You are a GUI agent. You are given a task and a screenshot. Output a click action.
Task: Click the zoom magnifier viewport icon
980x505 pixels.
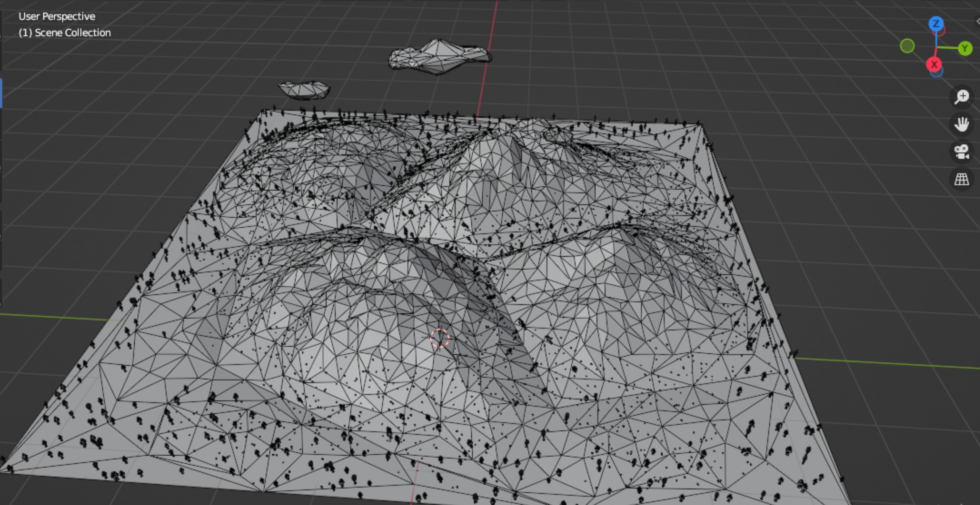point(961,97)
